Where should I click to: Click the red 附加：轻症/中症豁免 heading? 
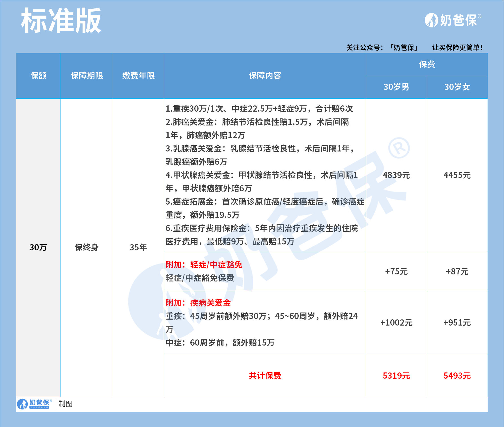pos(204,265)
